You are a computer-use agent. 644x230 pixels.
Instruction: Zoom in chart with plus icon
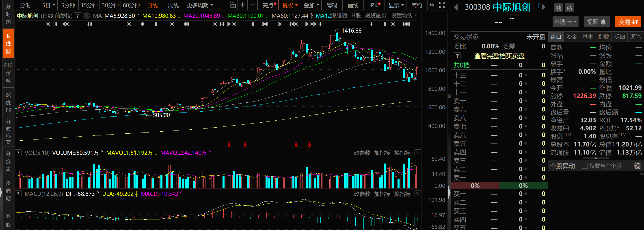[x=242, y=5]
